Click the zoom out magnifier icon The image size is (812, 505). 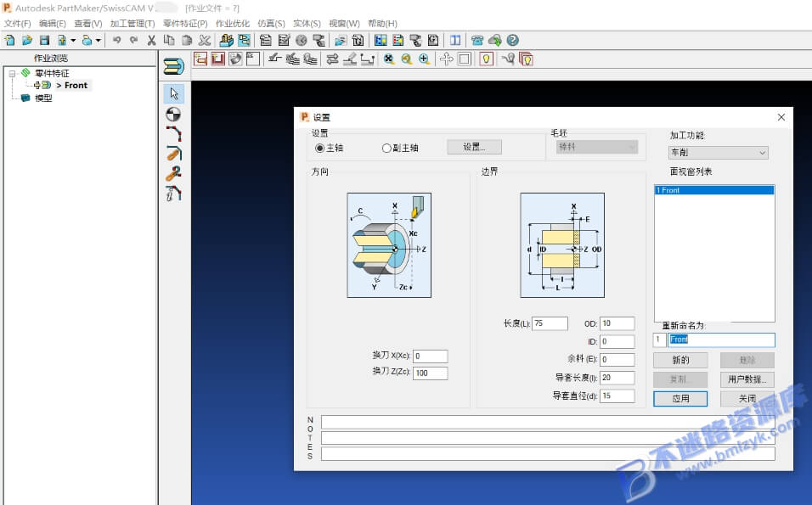click(407, 59)
